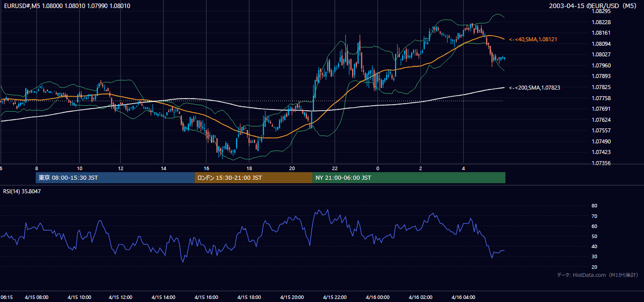Click the データ: HistData.com source note
Viewport: 644px width, 302px height.
click(598, 275)
